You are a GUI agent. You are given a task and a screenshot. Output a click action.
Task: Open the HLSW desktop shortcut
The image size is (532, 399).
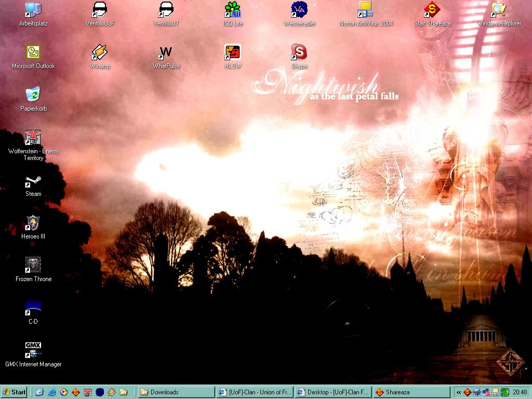point(233,57)
